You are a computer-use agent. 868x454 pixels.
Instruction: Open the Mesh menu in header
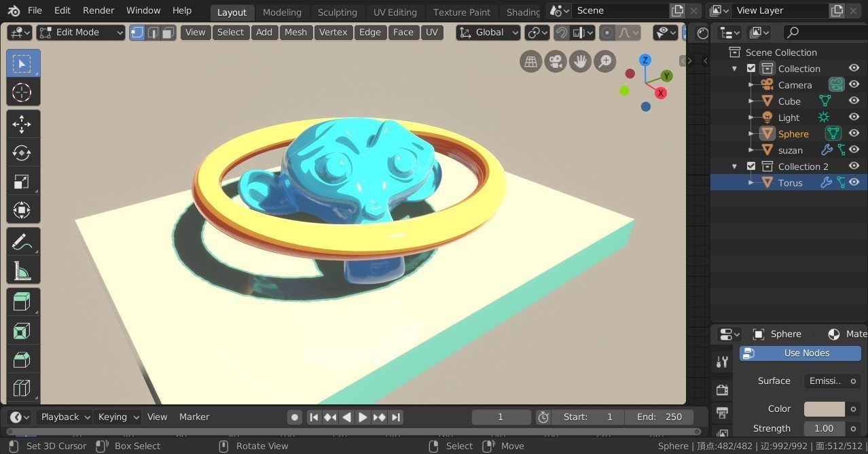click(295, 33)
